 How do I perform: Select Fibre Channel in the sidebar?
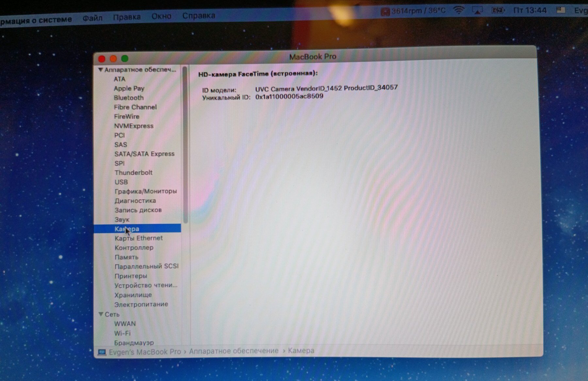(x=135, y=107)
